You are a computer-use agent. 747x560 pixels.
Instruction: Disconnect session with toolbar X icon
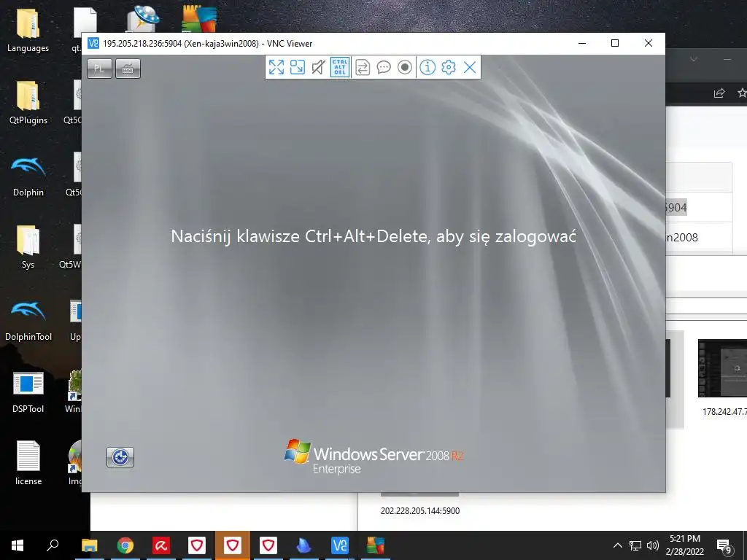[x=470, y=67]
